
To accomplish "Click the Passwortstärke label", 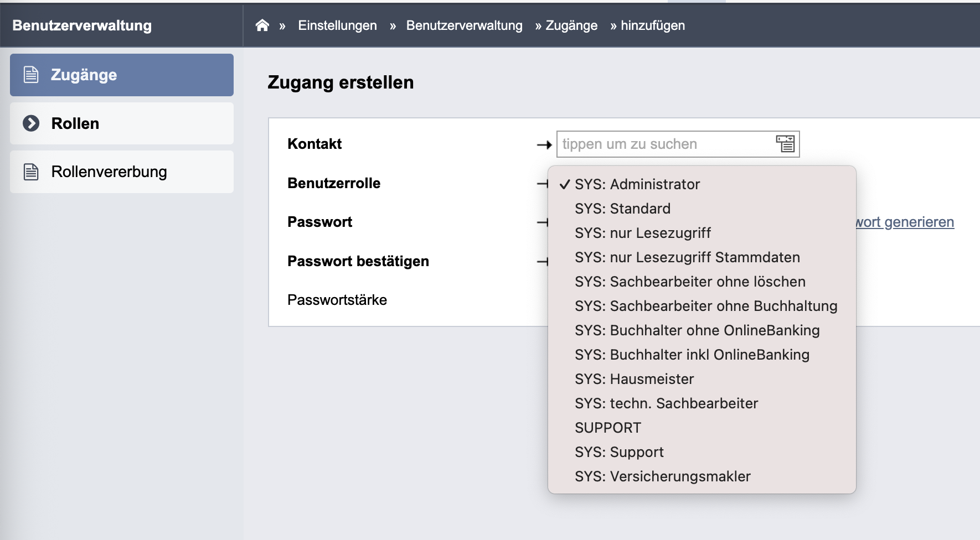I will 337,300.
